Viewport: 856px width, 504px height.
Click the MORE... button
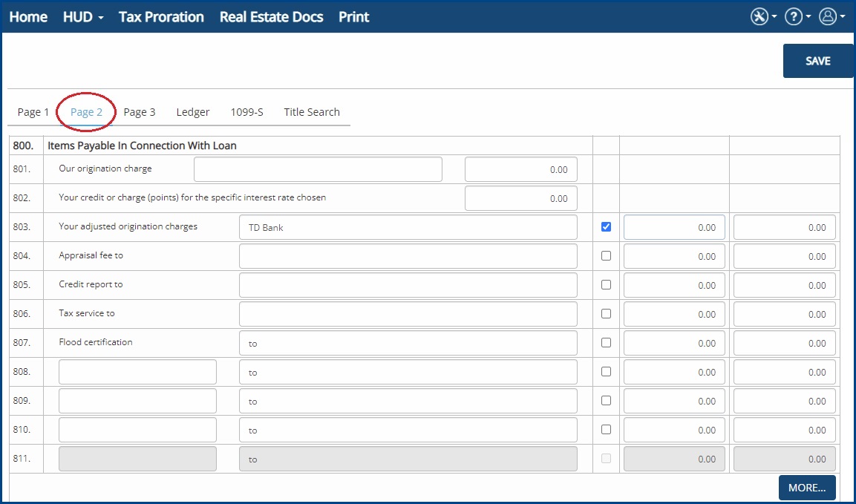tap(807, 488)
